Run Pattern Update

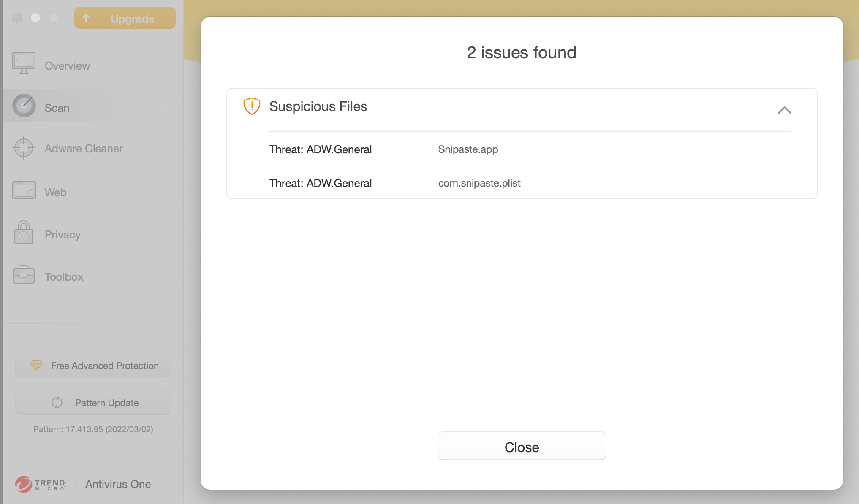tap(93, 403)
